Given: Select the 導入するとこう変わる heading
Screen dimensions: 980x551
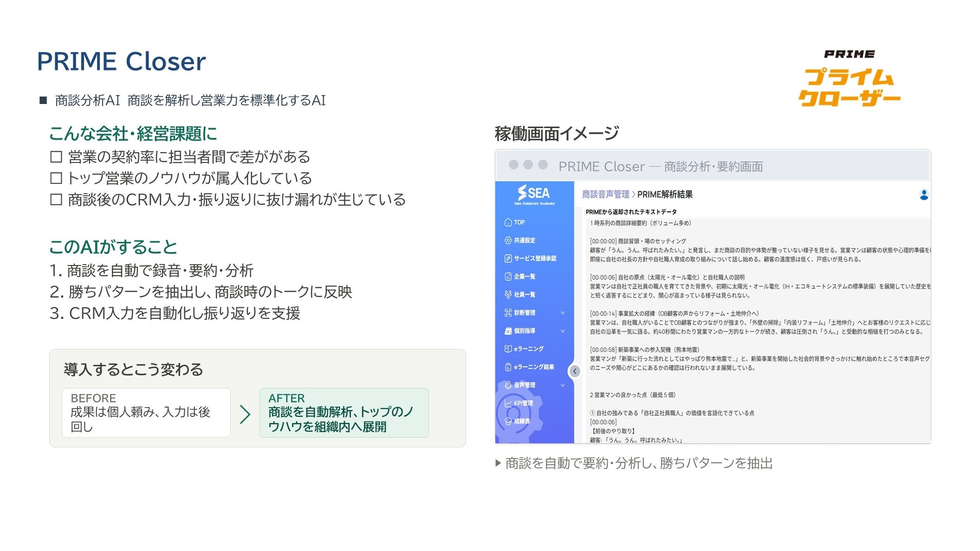Looking at the screenshot, I should (134, 369).
